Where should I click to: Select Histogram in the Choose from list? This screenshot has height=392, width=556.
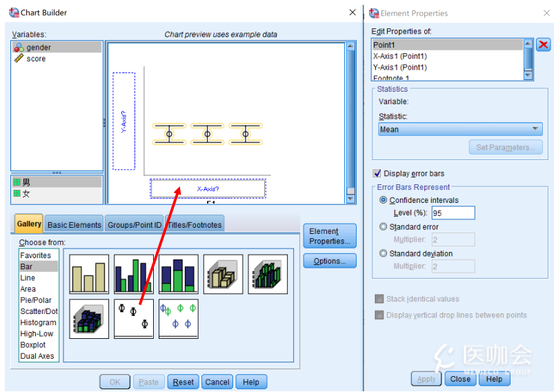pyautogui.click(x=38, y=322)
